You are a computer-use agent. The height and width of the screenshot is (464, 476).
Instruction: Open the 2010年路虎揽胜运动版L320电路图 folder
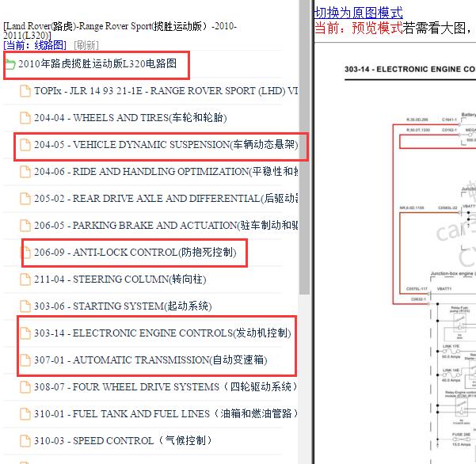97,63
